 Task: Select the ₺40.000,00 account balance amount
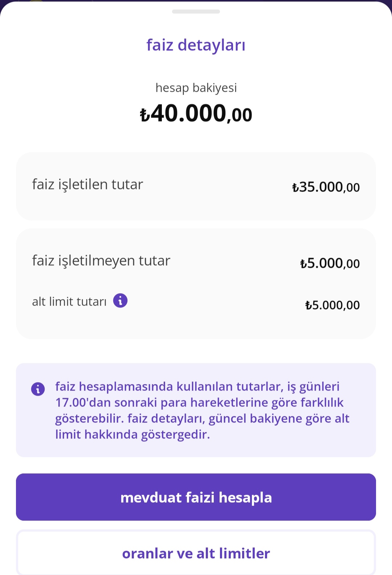point(196,113)
